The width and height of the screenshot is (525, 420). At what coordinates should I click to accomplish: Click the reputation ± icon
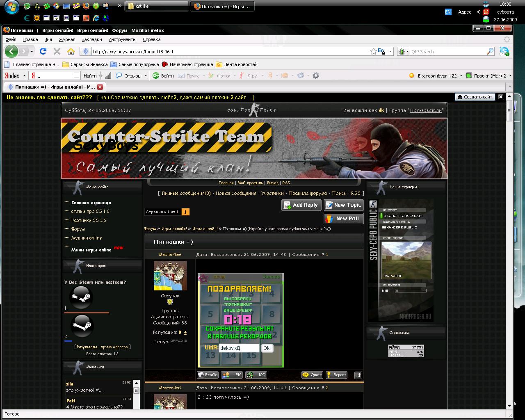(185, 333)
